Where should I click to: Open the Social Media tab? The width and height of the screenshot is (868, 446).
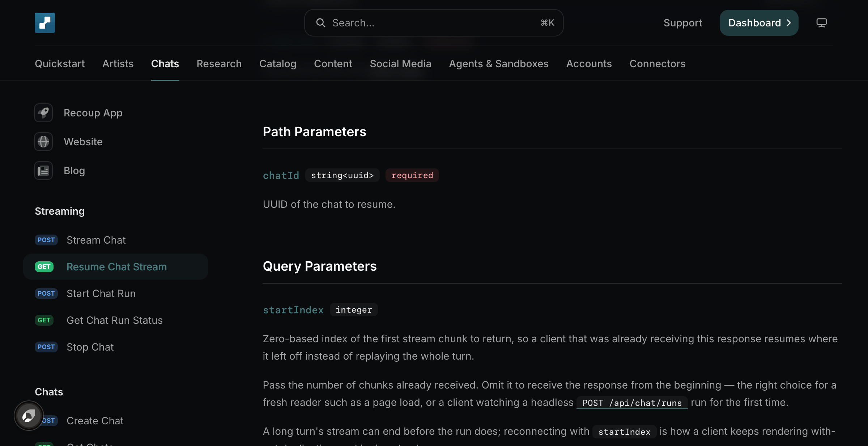(x=400, y=64)
